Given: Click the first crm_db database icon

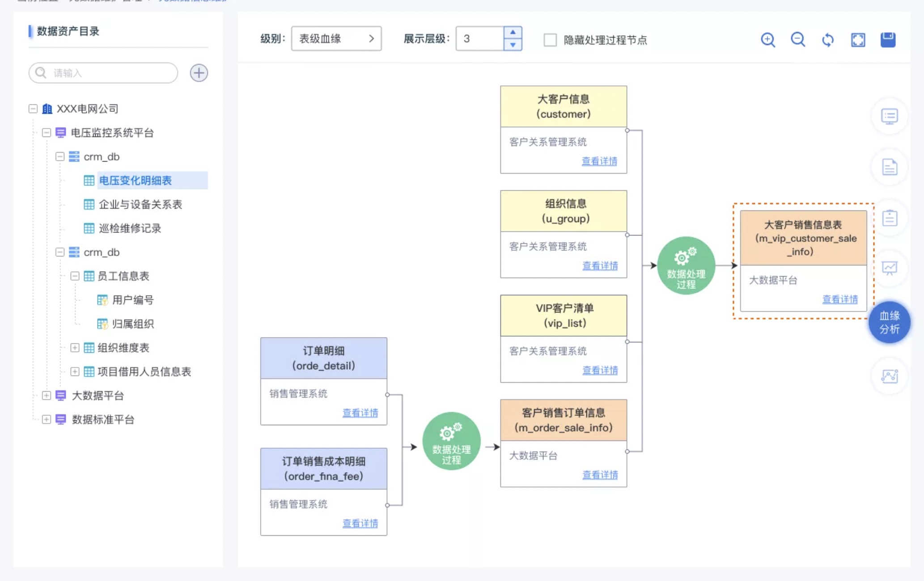Looking at the screenshot, I should [74, 157].
